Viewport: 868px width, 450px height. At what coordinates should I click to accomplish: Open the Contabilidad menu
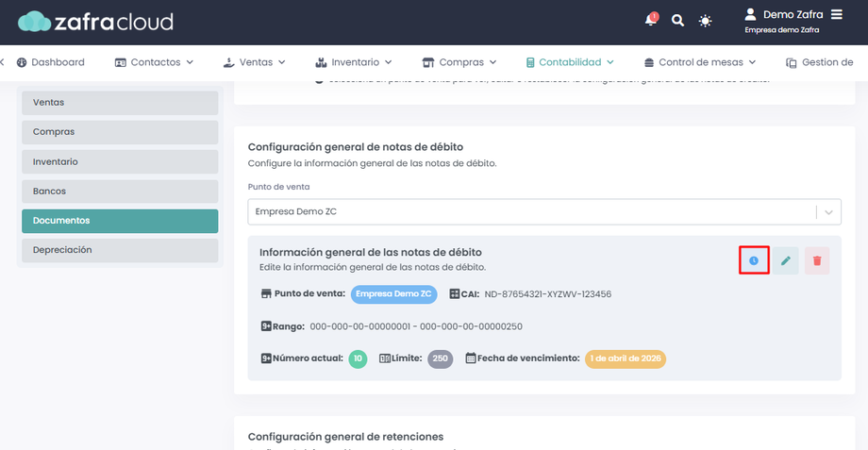(570, 62)
